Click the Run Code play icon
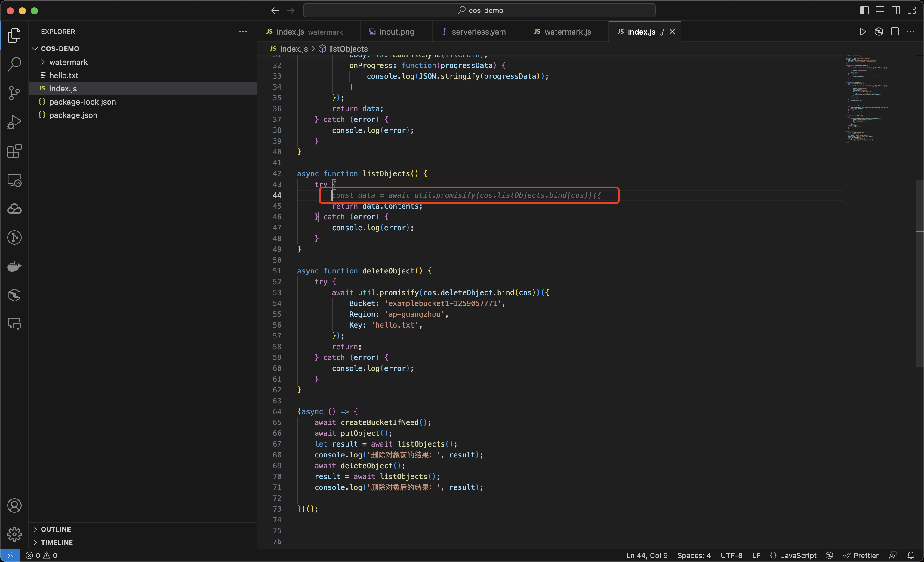924x562 pixels. (863, 32)
